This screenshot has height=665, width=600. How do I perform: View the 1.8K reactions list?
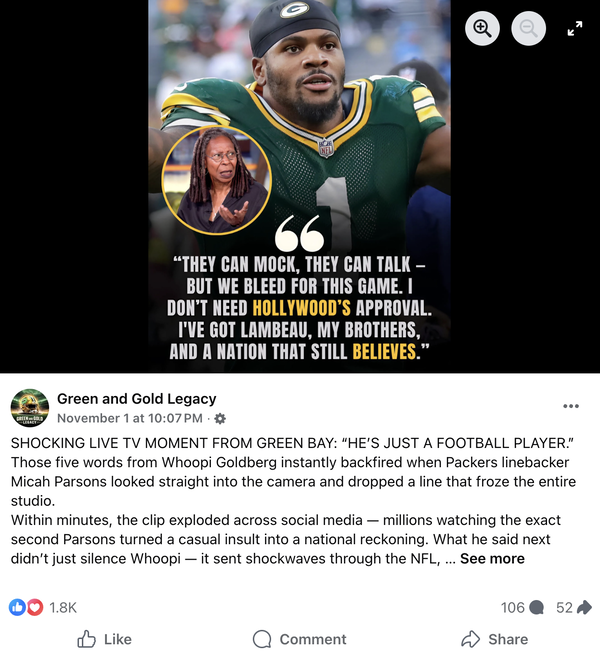pos(63,608)
